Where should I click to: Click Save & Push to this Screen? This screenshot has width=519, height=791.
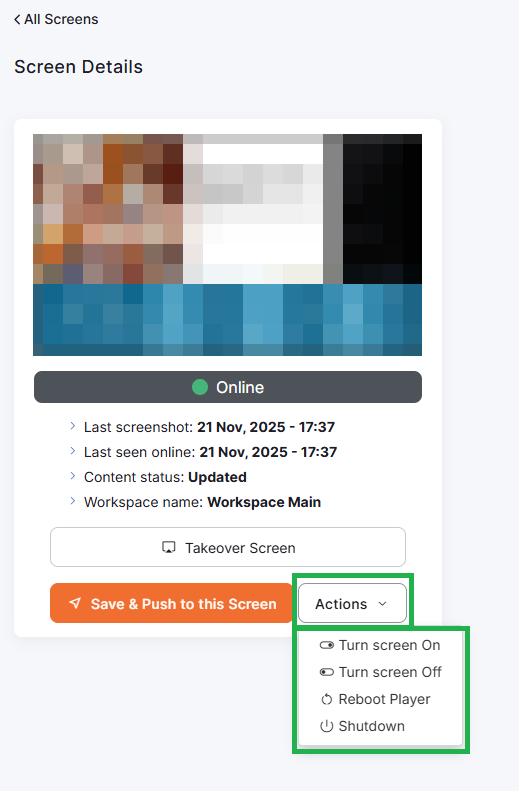click(x=171, y=603)
